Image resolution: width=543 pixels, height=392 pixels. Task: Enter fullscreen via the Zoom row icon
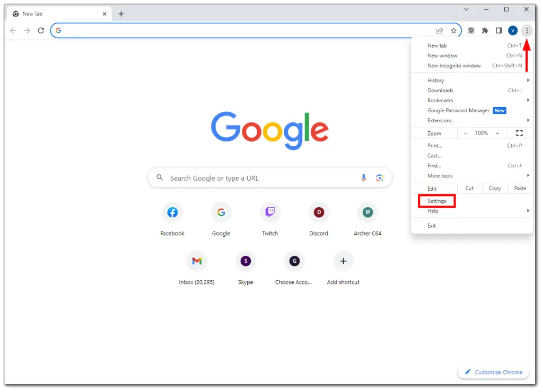519,133
